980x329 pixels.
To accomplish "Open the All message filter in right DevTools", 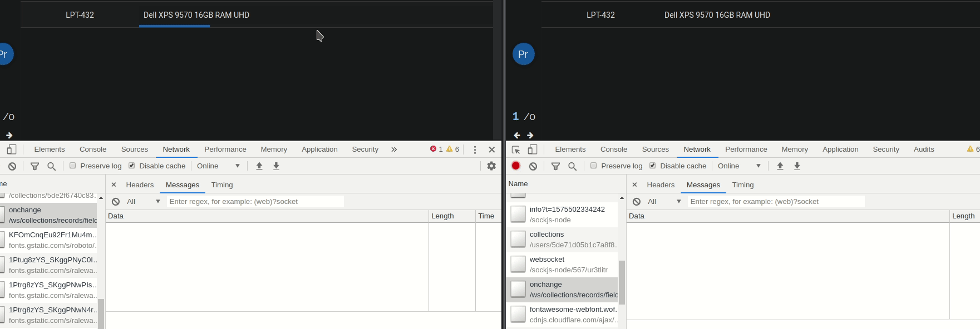I will click(664, 201).
